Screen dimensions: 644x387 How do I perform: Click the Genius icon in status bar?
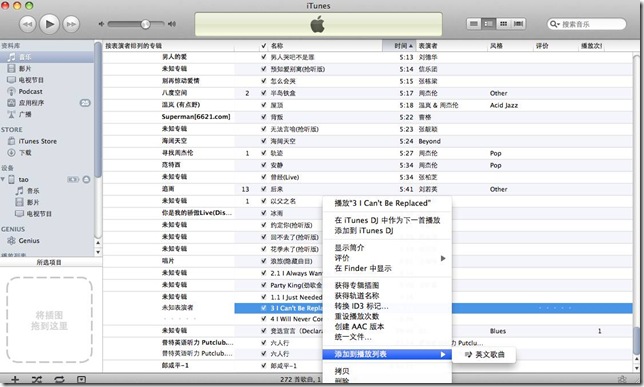(x=622, y=379)
